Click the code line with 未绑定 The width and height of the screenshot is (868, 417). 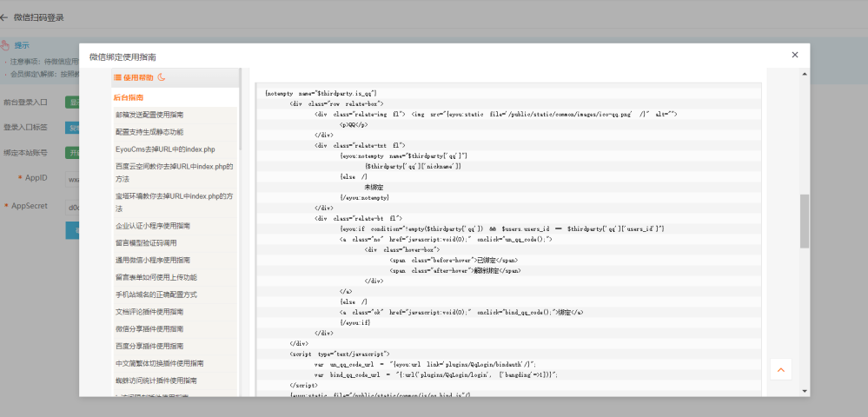(374, 187)
